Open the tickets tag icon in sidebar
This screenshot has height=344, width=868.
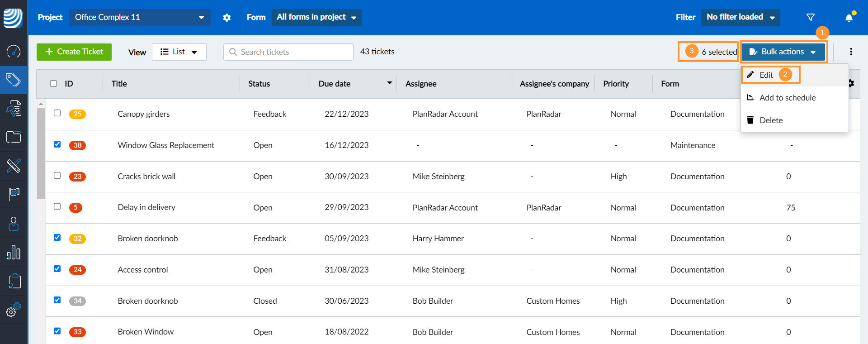point(14,80)
